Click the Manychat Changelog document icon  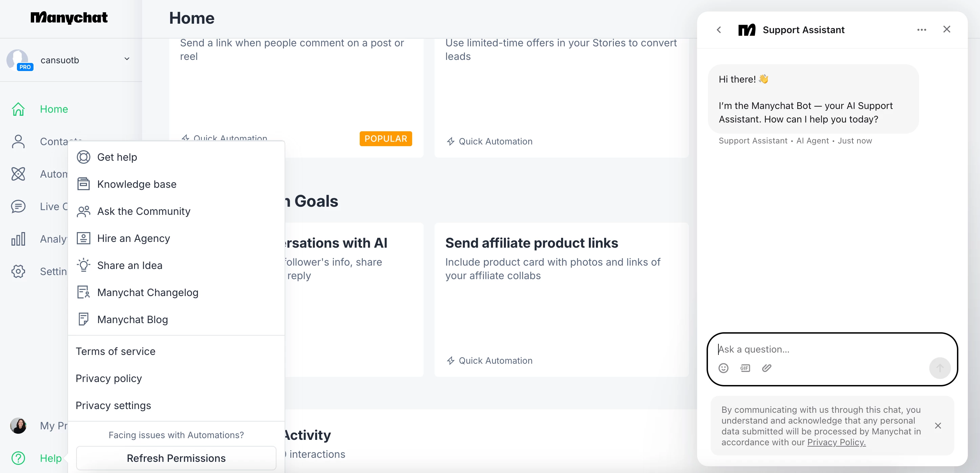pyautogui.click(x=84, y=292)
